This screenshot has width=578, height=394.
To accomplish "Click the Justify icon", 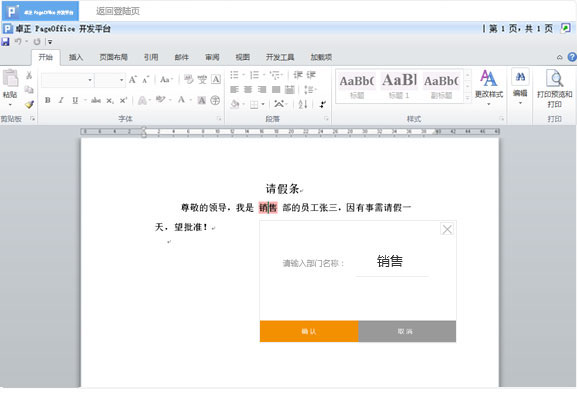I will pos(276,90).
